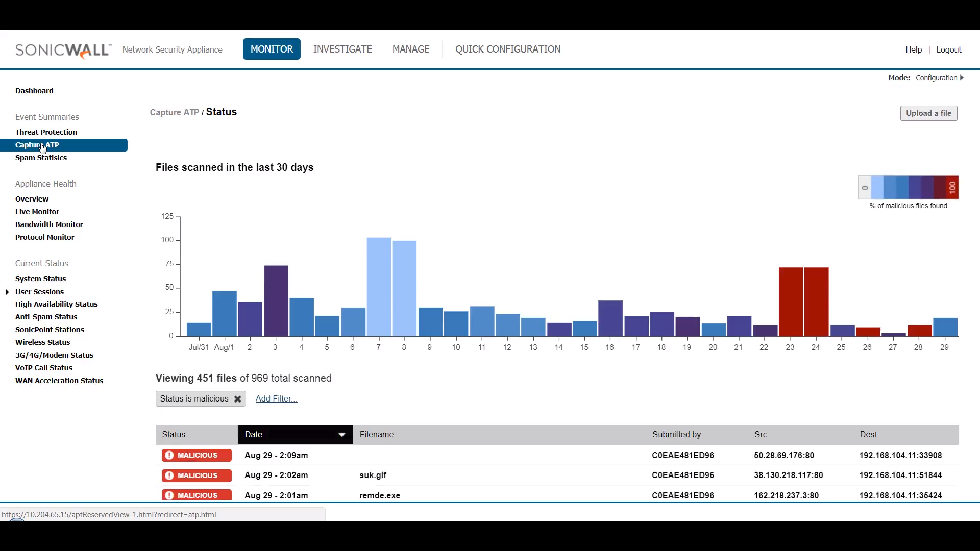The width and height of the screenshot is (980, 551).
Task: Open Protocol Monitor page
Action: click(45, 237)
